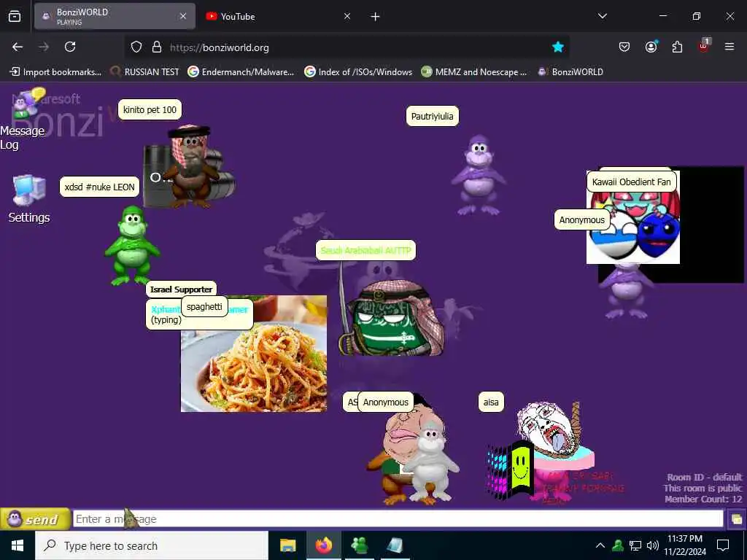Toggle the bookmark star
Viewport: 747px width, 560px height.
pyautogui.click(x=558, y=47)
